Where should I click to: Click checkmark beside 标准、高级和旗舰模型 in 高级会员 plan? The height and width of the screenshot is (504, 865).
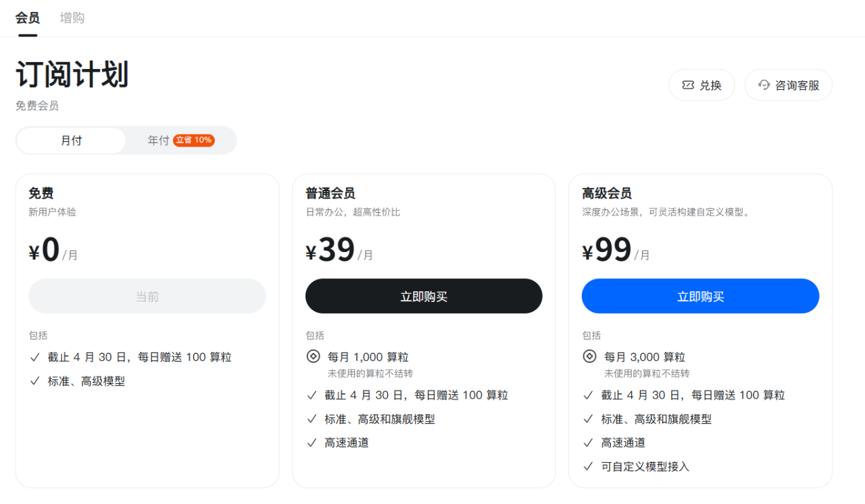pyautogui.click(x=589, y=419)
